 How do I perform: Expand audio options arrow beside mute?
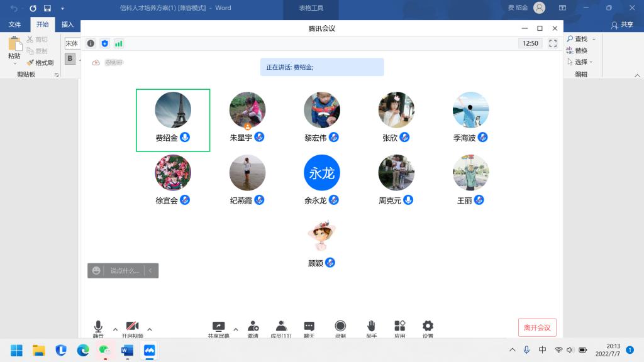115,329
